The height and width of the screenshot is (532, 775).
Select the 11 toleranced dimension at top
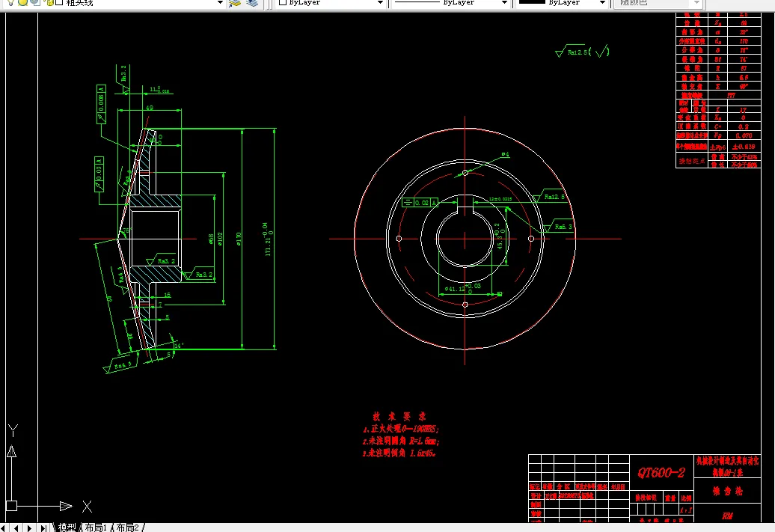159,90
